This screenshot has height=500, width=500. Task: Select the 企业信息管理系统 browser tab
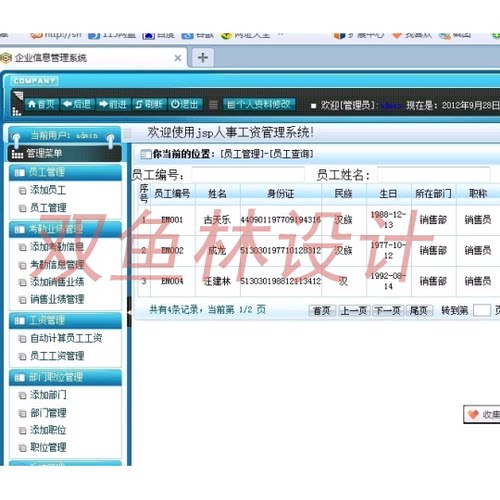(92, 58)
